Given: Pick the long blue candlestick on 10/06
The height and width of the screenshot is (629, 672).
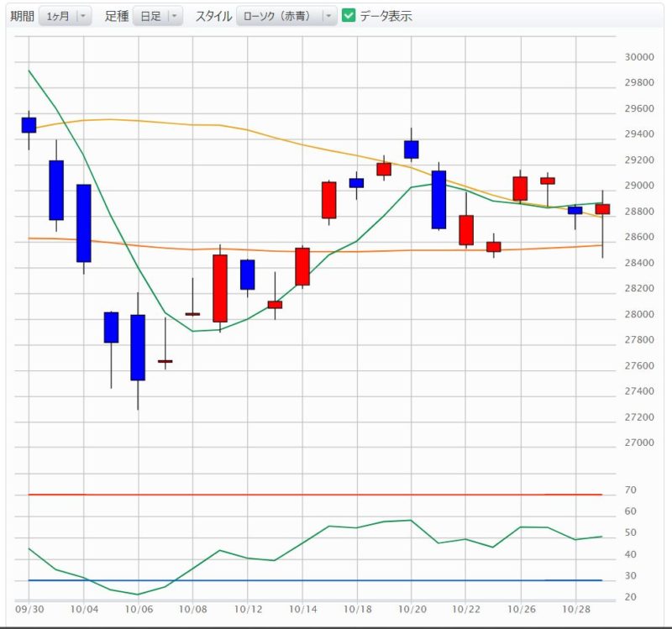Looking at the screenshot, I should (x=138, y=348).
